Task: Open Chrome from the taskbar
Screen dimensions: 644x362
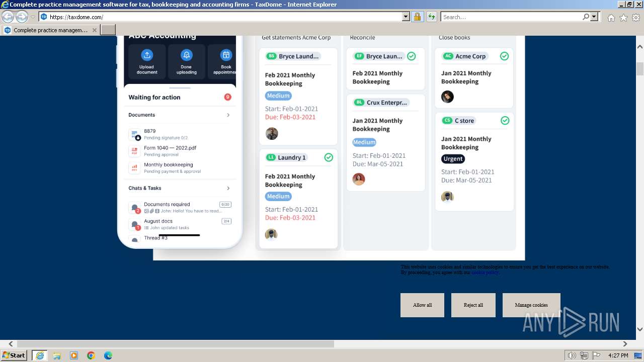Action: click(91, 355)
